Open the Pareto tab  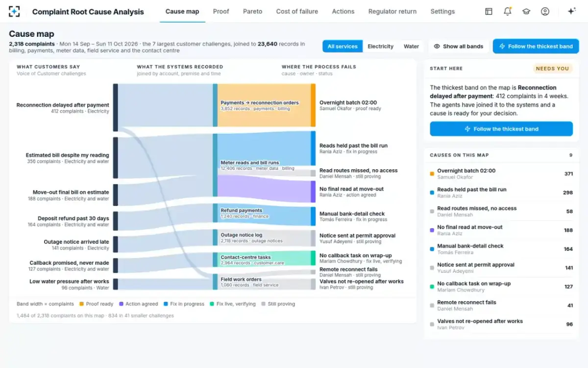(x=252, y=11)
